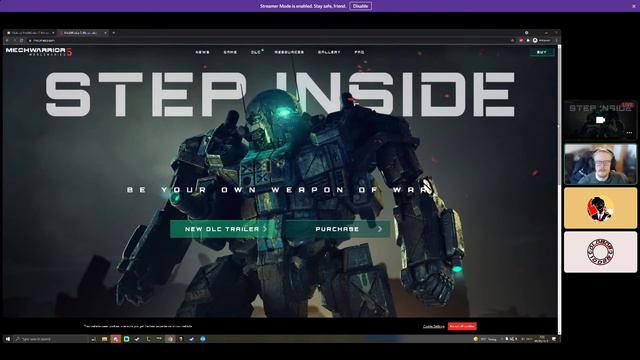Open the Windows Start menu

pos(8,339)
